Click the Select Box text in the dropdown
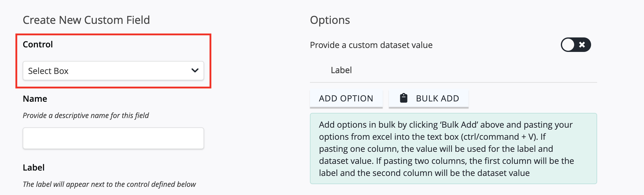Viewport: 644px width, 195px height. coord(48,71)
